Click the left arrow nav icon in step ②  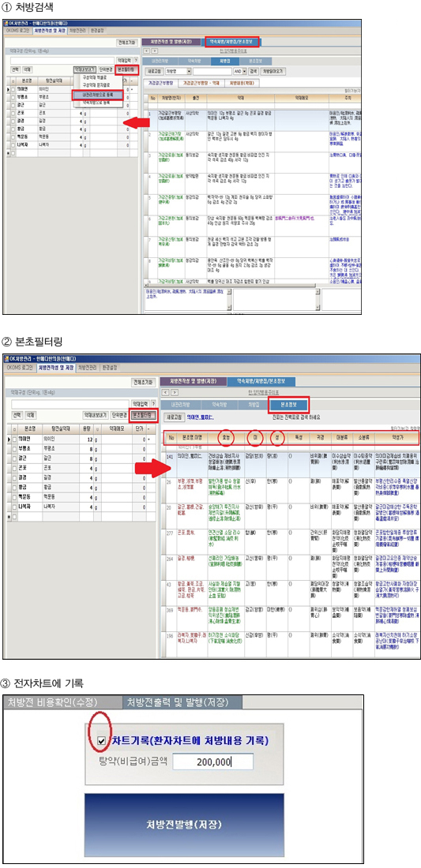coord(164,392)
